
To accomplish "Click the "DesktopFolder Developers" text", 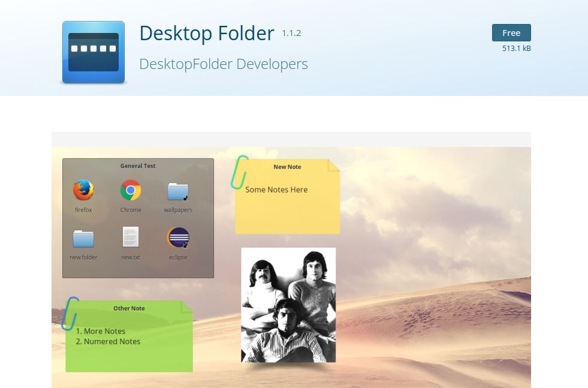I will 224,64.
